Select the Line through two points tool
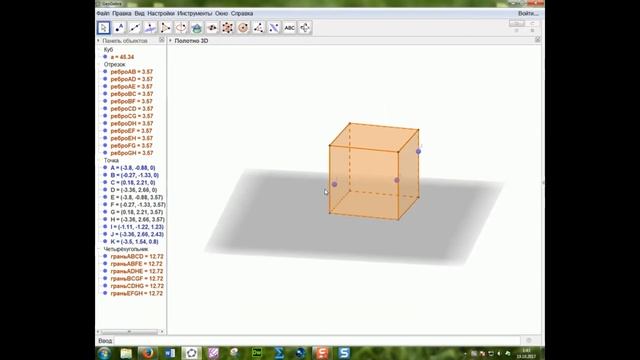The width and height of the screenshot is (640, 360). 135,28
